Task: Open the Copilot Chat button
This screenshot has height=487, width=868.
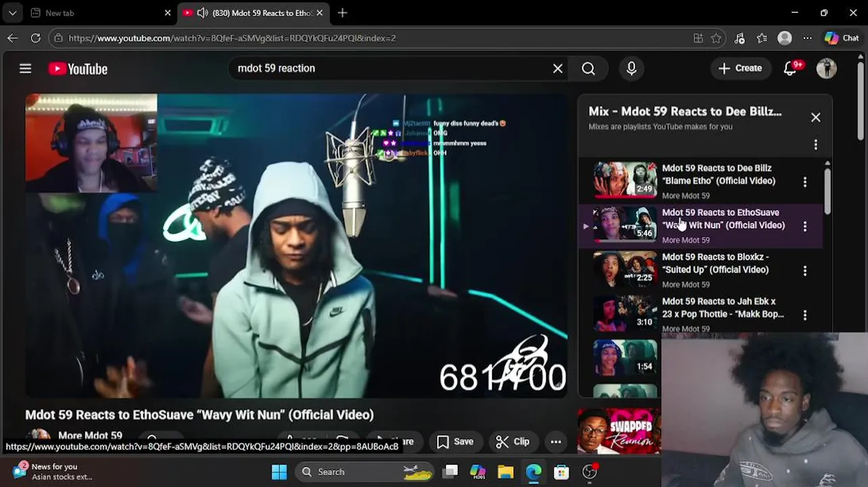Action: pos(842,38)
